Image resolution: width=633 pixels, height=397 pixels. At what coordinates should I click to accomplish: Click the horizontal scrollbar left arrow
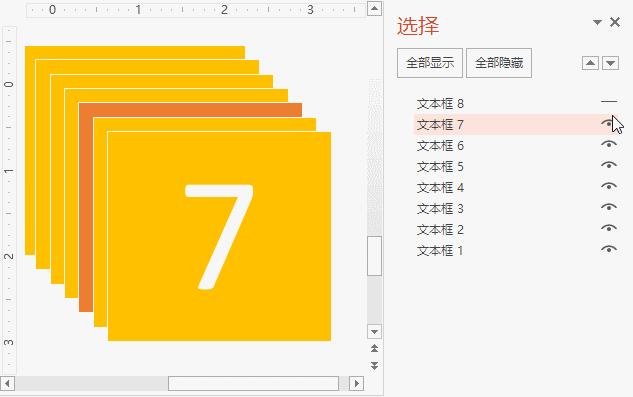(x=8, y=383)
